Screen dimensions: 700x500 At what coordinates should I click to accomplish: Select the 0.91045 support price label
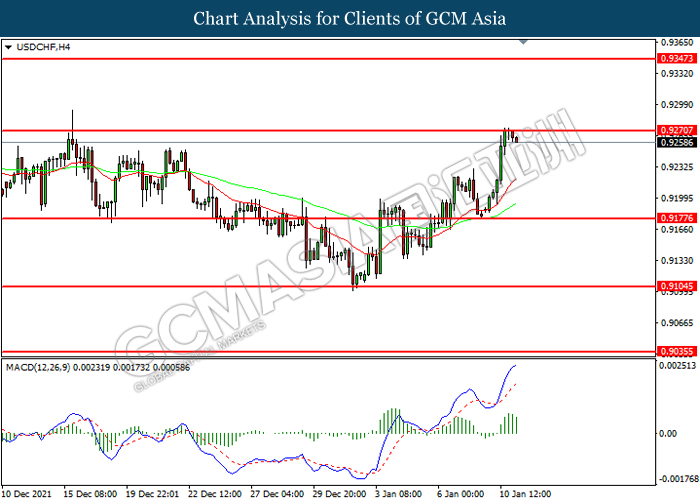point(677,286)
